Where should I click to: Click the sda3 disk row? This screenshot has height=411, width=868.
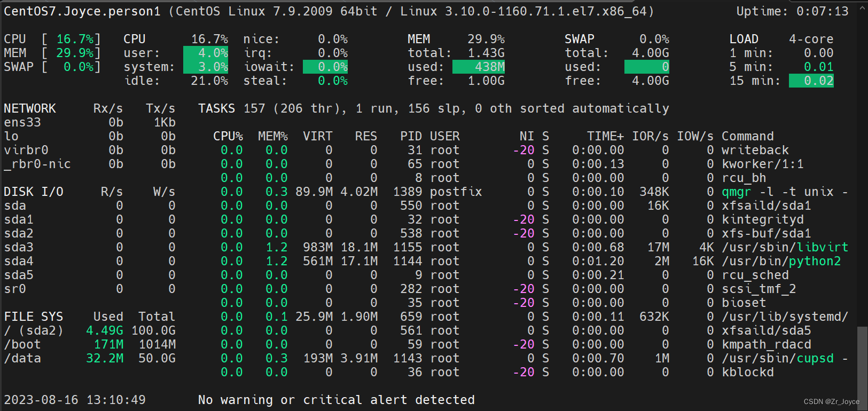click(x=90, y=247)
